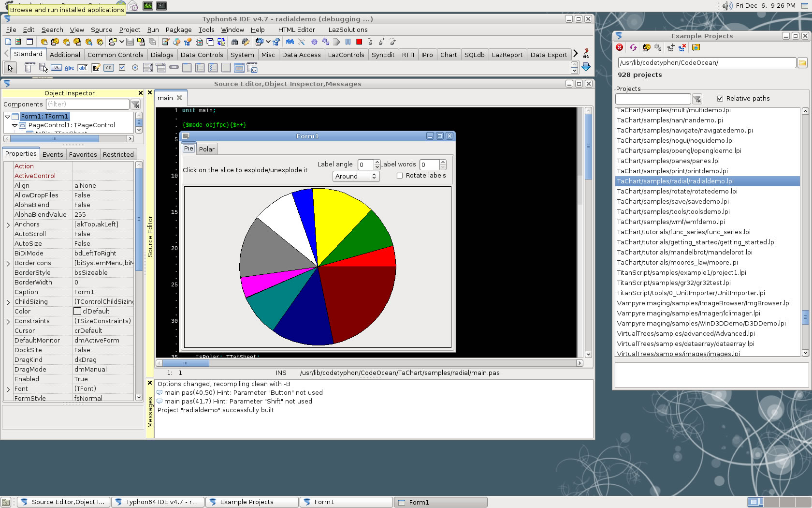Pick the TComboBox palette component
The image size is (812, 508).
click(161, 68)
